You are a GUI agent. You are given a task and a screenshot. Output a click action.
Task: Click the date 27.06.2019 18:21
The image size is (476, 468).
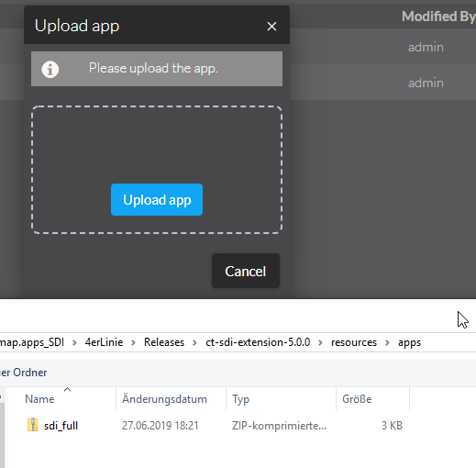161,426
